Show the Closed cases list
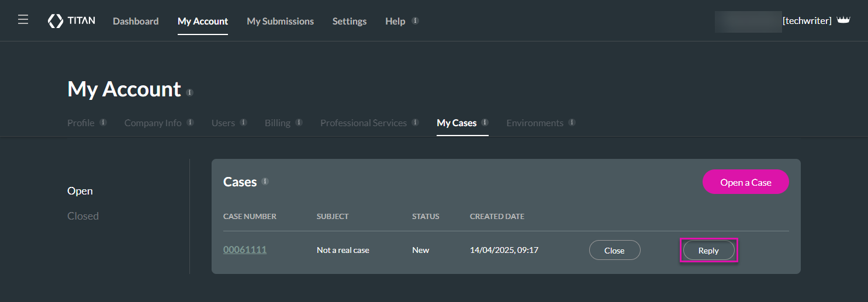The width and height of the screenshot is (868, 302). click(x=83, y=216)
